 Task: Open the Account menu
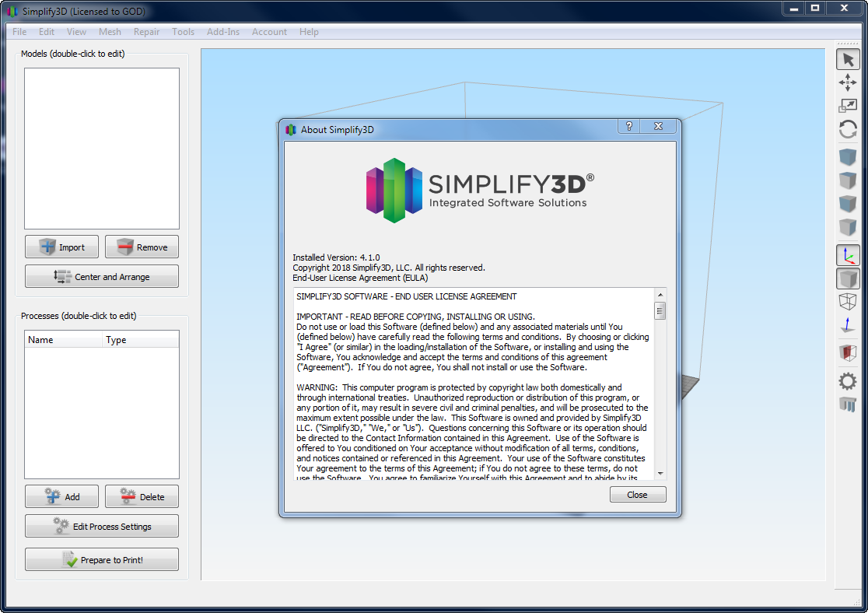270,32
